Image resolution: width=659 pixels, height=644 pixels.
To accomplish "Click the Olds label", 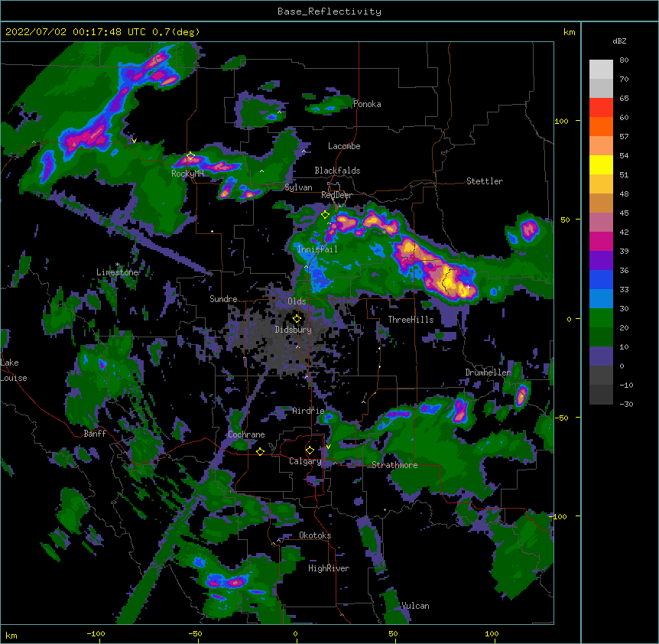I will tap(297, 301).
